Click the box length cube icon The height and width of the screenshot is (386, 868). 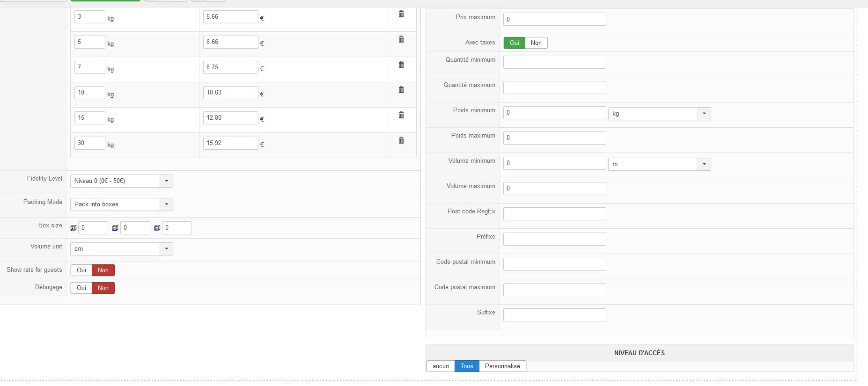[74, 228]
